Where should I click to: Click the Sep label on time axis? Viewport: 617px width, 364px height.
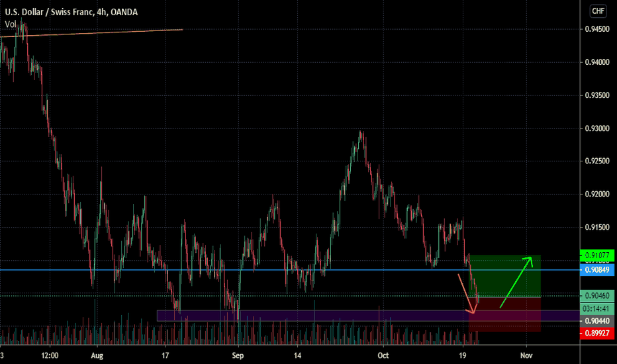pos(238,356)
